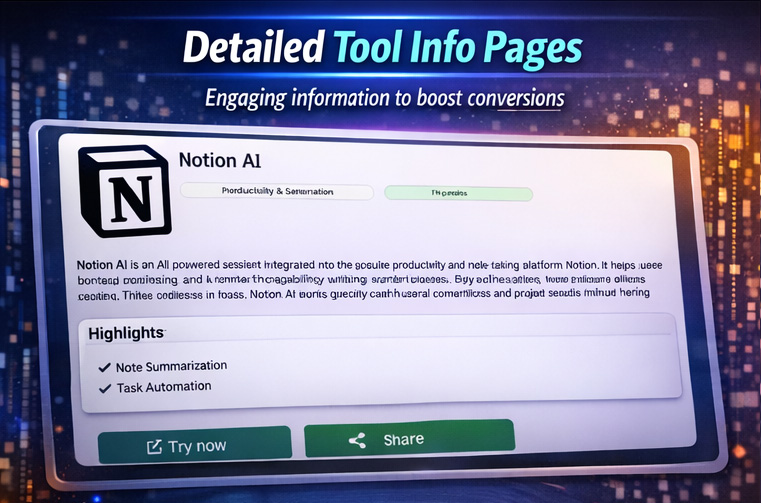
Task: Click the Notion cube logo
Action: click(x=125, y=191)
